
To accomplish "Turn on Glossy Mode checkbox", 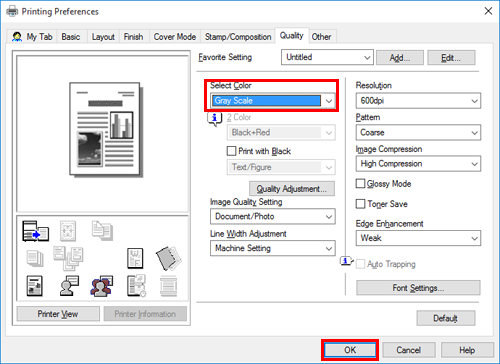I will tap(360, 183).
